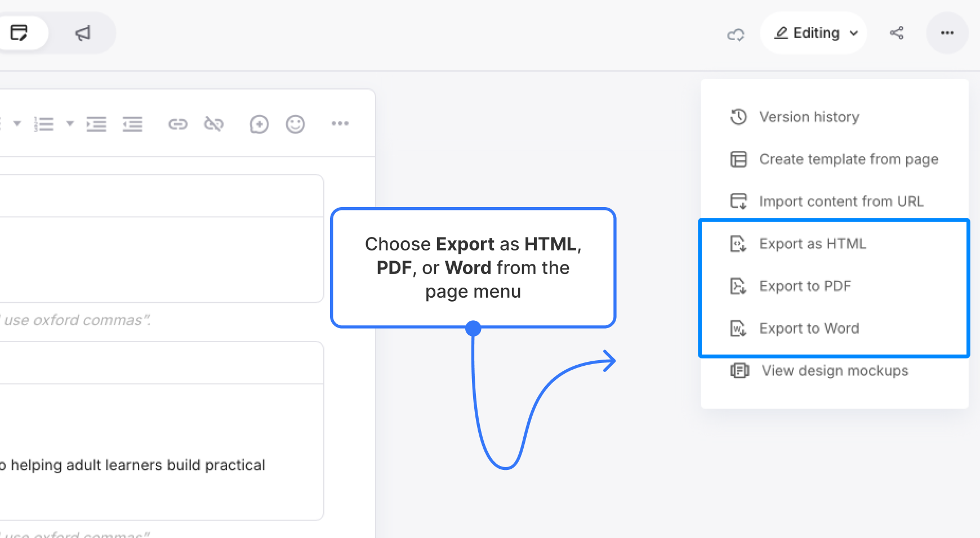Choose Export to PDF
The width and height of the screenshot is (980, 538).
(x=805, y=285)
